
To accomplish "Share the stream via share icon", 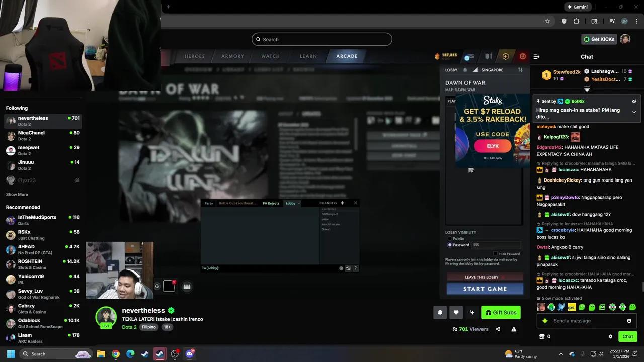I will [x=498, y=329].
